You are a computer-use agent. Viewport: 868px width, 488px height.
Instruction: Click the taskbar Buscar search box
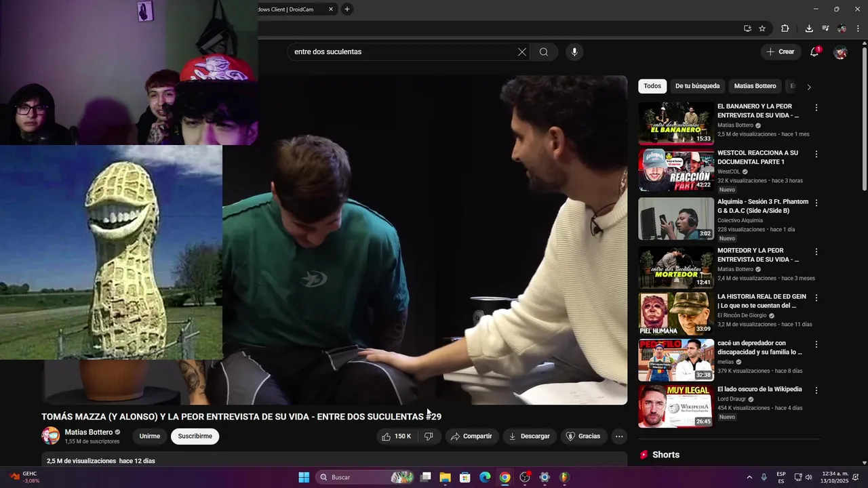366,477
